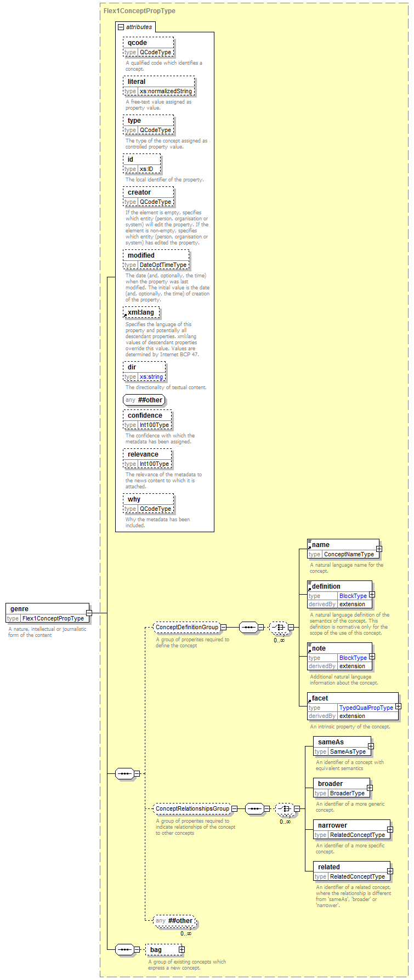Select the confidence attribute
414x980 pixels.
147,420
